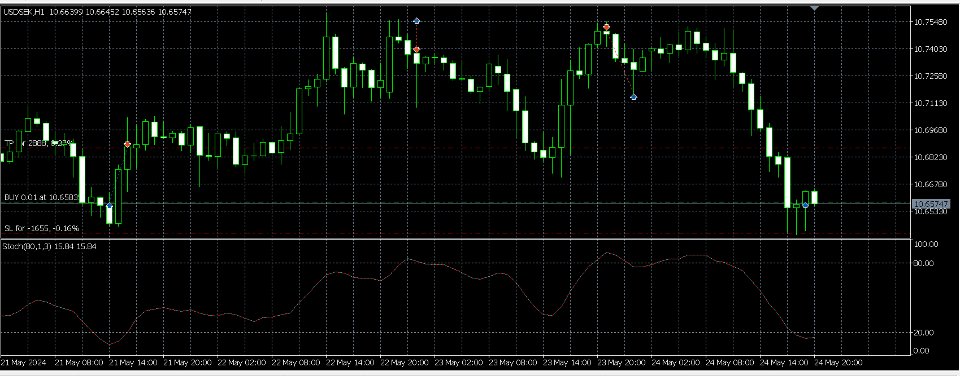Click price scale value 10.71130
The image size is (960, 376).
pos(931,103)
